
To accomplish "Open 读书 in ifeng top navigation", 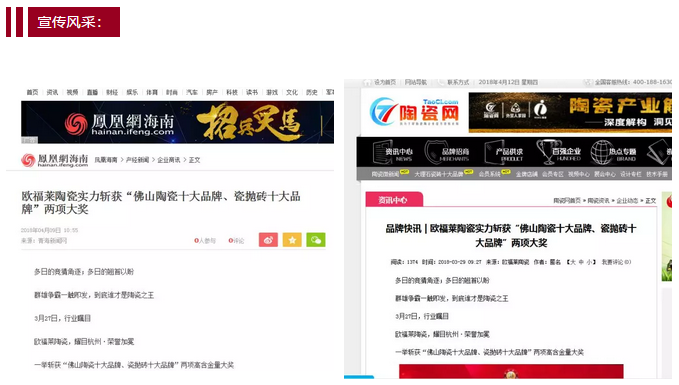I will point(252,92).
